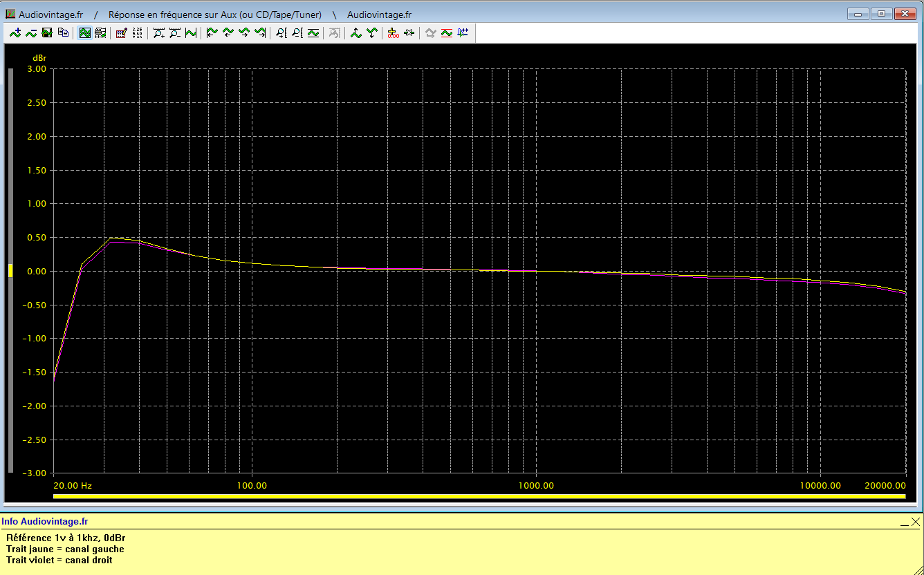Click the yellow cursor readout 0.00 icon
Viewport: 924px width, 575px height.
(393, 32)
